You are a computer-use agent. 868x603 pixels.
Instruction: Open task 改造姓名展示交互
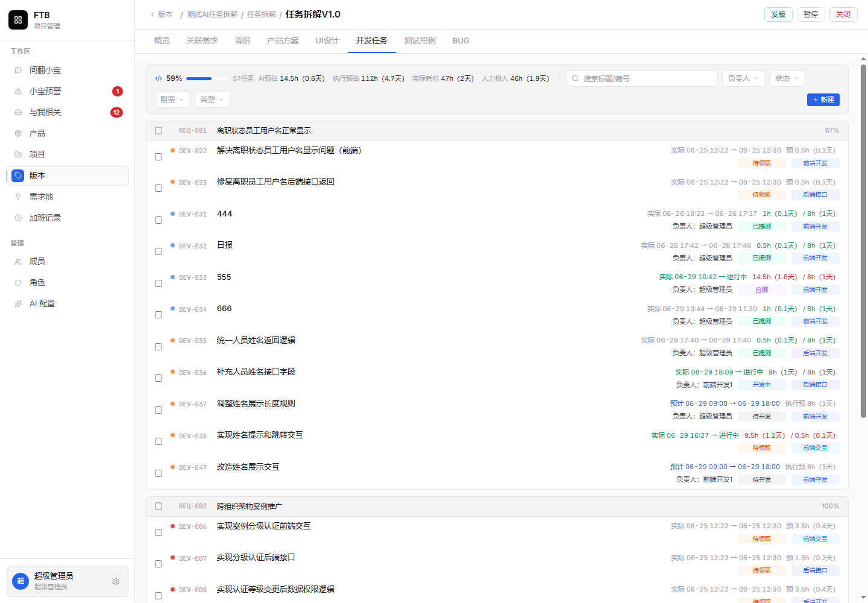coord(248,467)
